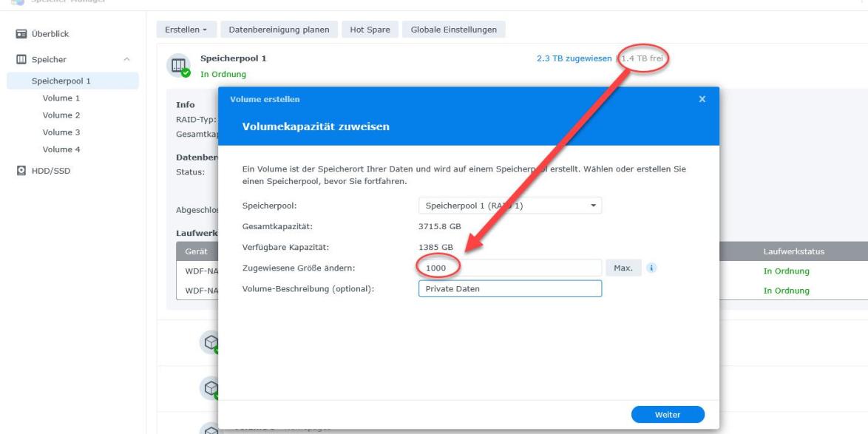
Task: Click the Hot Spare button
Action: pyautogui.click(x=370, y=30)
